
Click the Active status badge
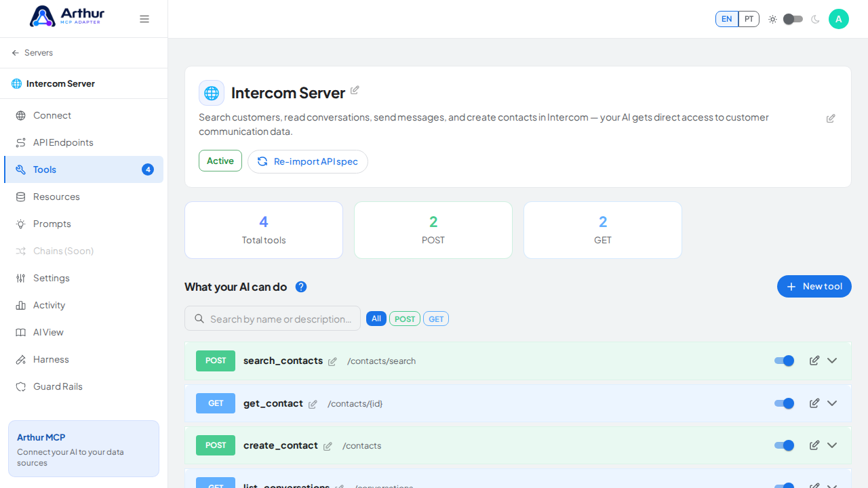pyautogui.click(x=220, y=161)
